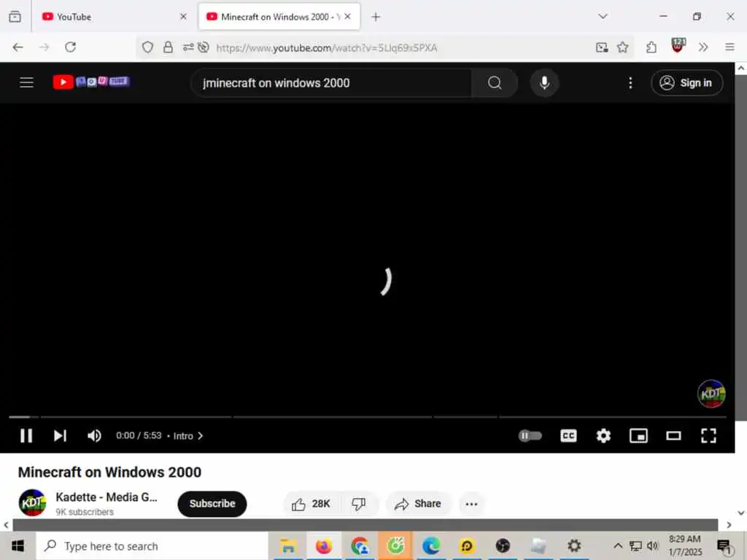Screen dimensions: 747x560
Task: View site security padlock information
Action: (x=169, y=47)
